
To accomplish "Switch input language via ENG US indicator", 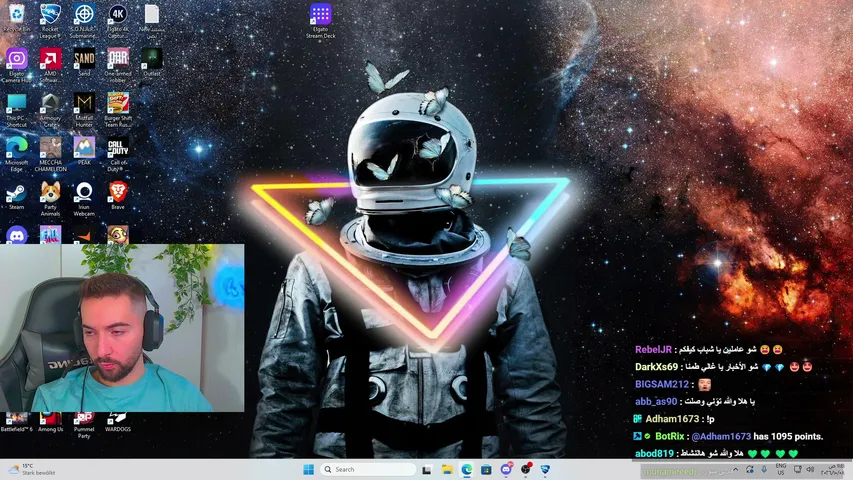I will [x=781, y=469].
